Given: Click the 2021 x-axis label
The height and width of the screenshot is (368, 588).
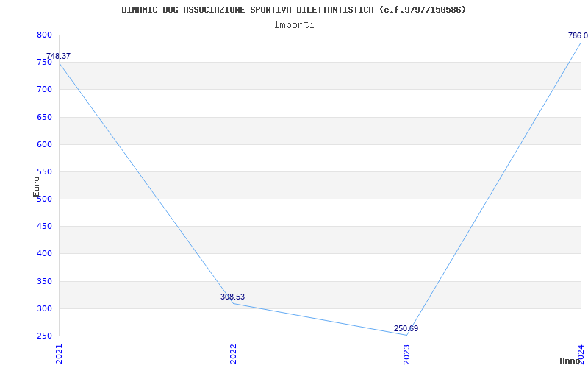Looking at the screenshot, I should click(x=59, y=354).
